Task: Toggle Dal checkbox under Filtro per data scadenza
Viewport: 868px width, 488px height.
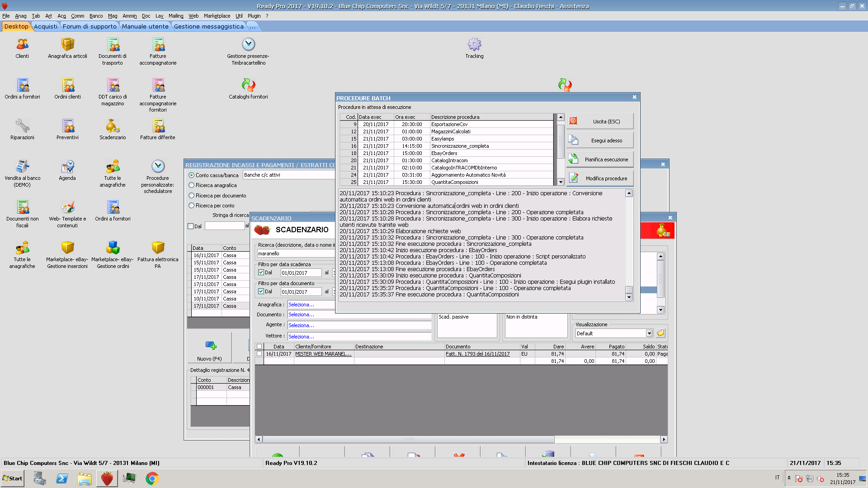Action: (261, 272)
